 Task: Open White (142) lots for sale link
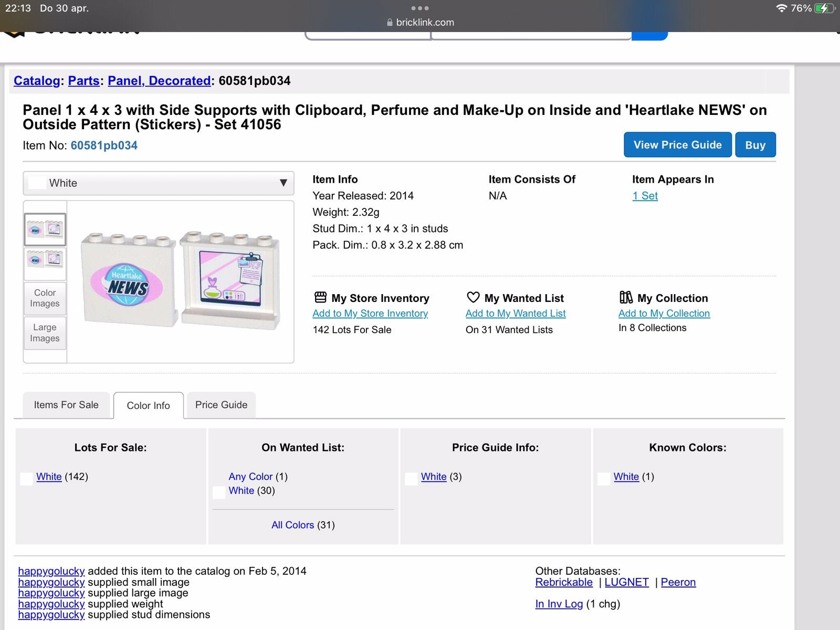click(49, 477)
